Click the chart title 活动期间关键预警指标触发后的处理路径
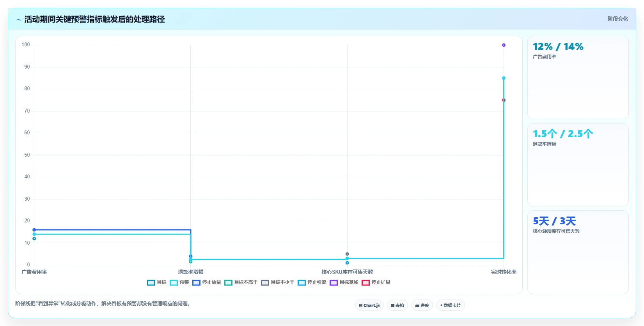The height and width of the screenshot is (326, 644). tap(94, 19)
